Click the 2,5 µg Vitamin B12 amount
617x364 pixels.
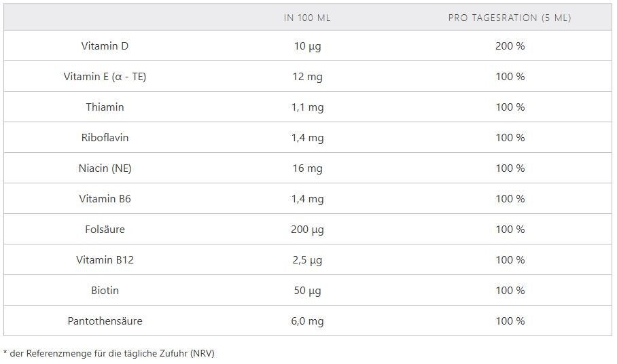tap(307, 260)
